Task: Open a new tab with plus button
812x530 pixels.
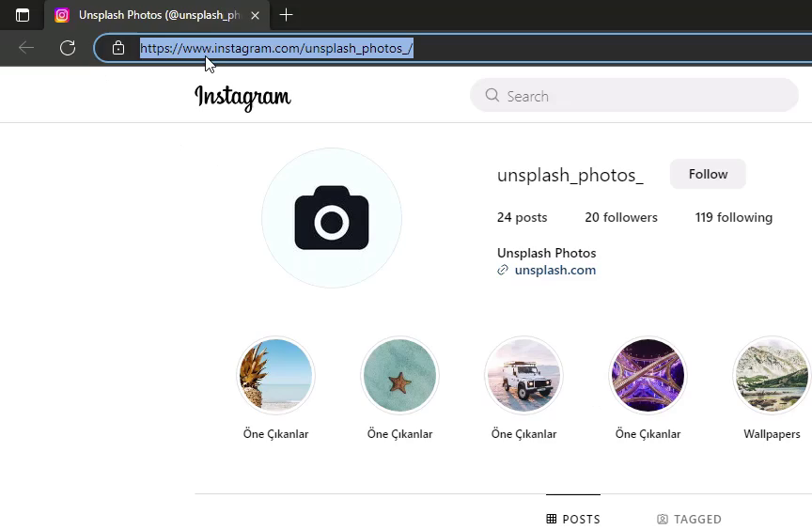Action: point(286,15)
